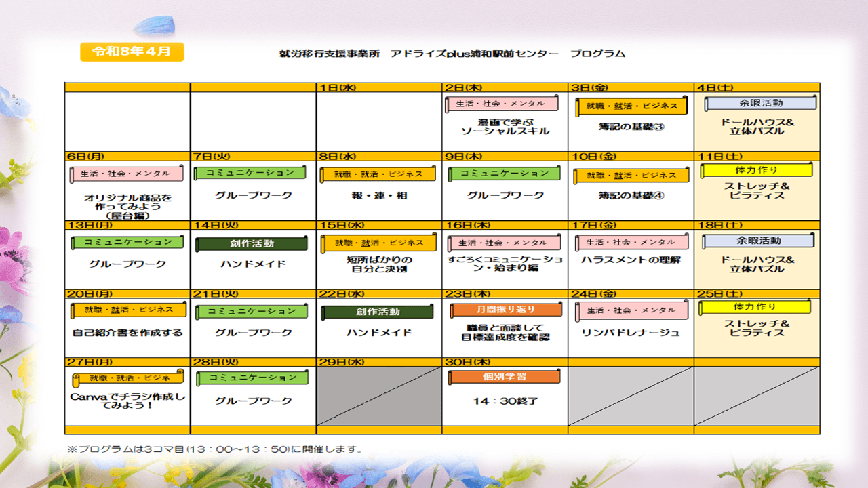This screenshot has height=488, width=868.
Task: Click the 余暇活動 label on 4日(土)
Action: [759, 103]
